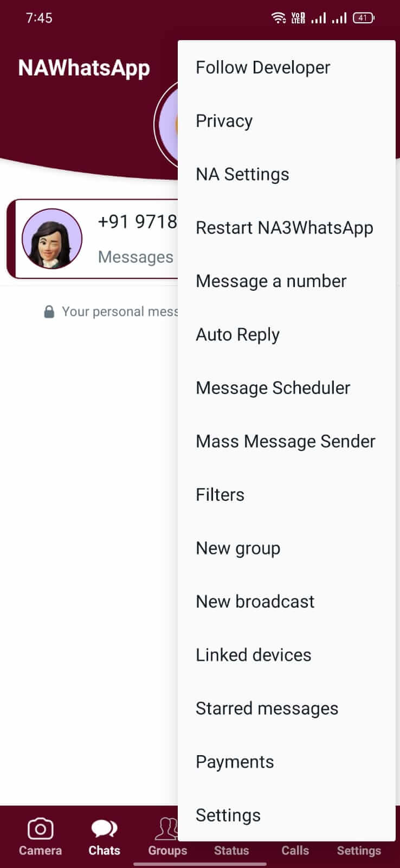Open the Groups people icon

point(166,828)
